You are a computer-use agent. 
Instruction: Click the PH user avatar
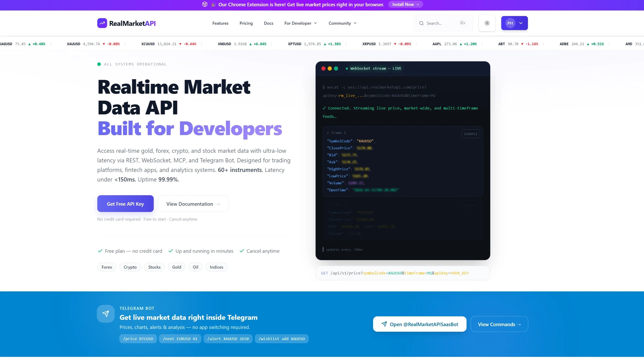pos(510,23)
